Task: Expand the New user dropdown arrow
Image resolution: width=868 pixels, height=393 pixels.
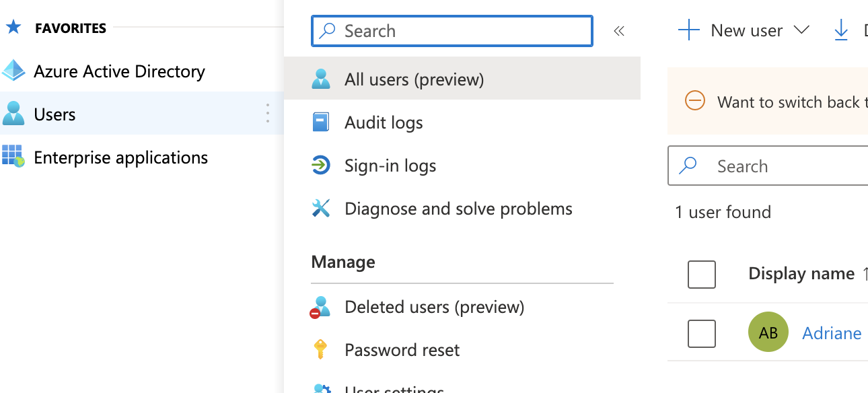Action: coord(802,30)
